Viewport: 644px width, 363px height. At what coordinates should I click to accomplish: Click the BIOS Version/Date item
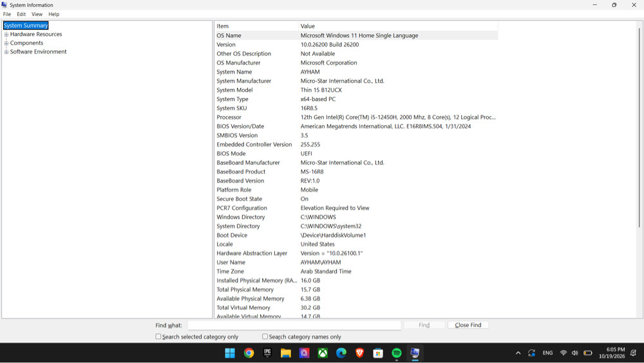[240, 126]
